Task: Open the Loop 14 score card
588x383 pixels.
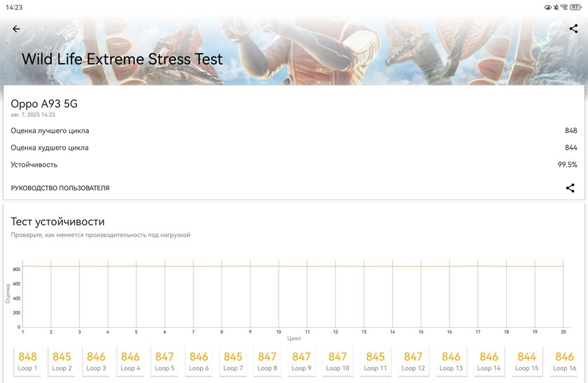Action: tap(489, 361)
